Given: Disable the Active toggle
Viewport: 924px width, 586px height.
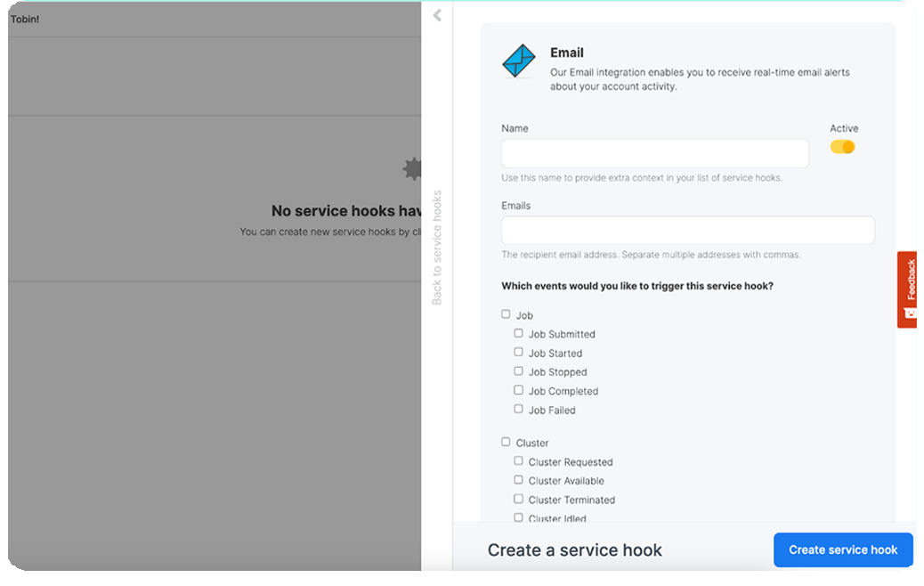Looking at the screenshot, I should point(842,146).
